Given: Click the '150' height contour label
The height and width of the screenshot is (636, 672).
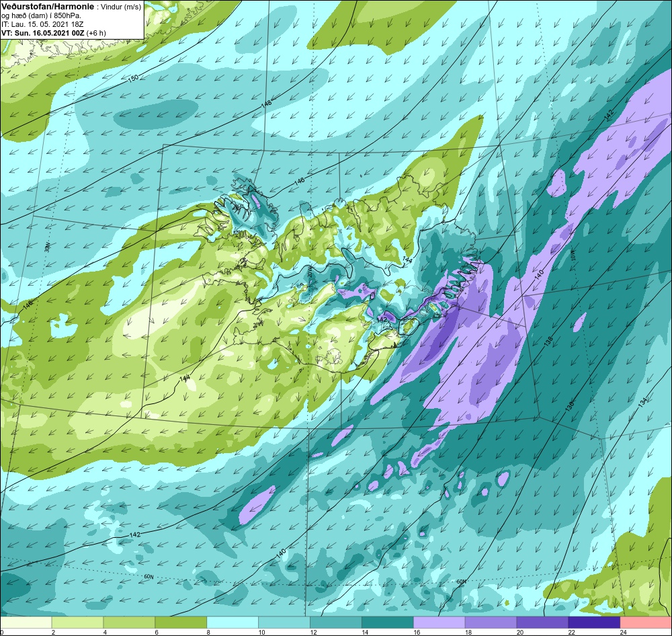Looking at the screenshot, I should point(134,79).
